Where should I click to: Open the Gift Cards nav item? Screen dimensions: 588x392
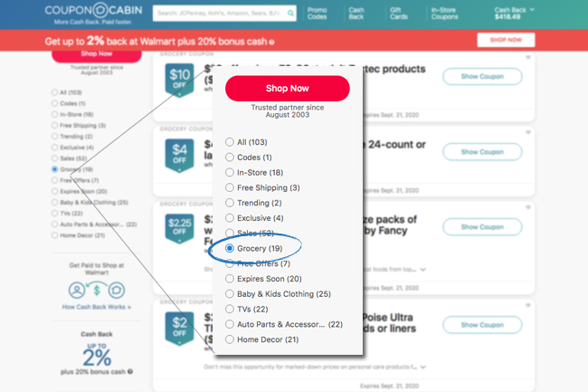tap(399, 14)
